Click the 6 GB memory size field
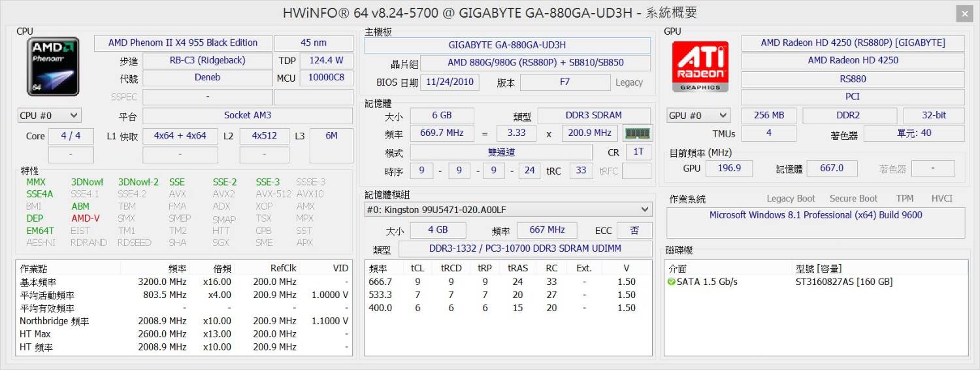This screenshot has height=370, width=980. click(x=442, y=116)
